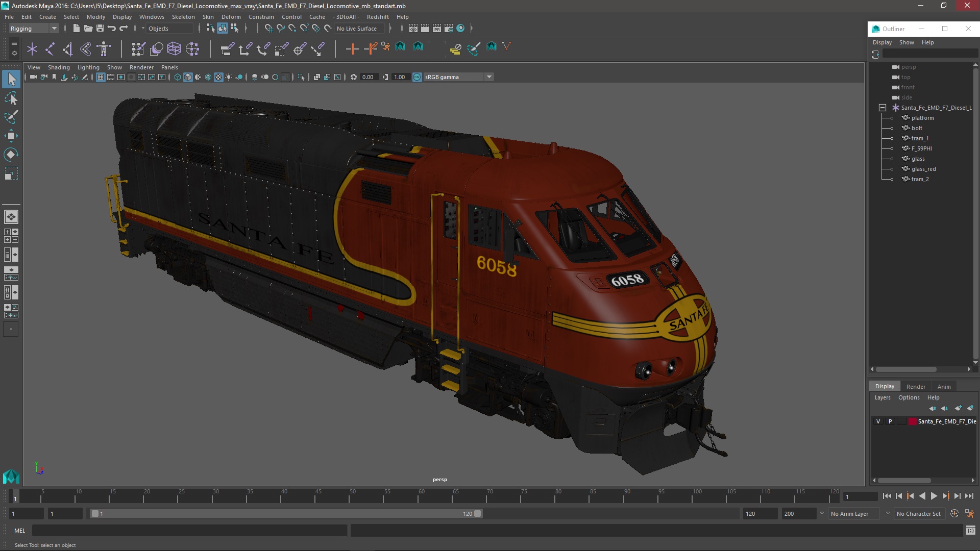Select the F_59PHI node in Outliner
This screenshot has width=980, height=551.
(921, 148)
